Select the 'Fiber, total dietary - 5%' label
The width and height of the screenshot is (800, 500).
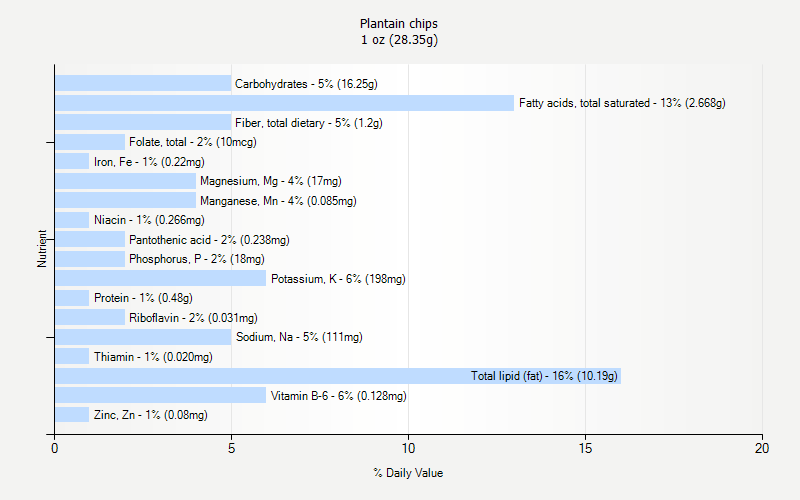tap(309, 123)
